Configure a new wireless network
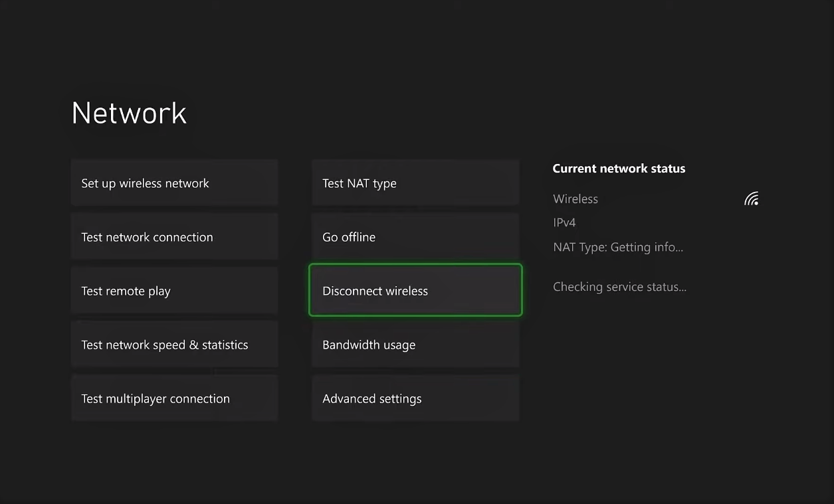This screenshot has height=504, width=834. click(174, 183)
